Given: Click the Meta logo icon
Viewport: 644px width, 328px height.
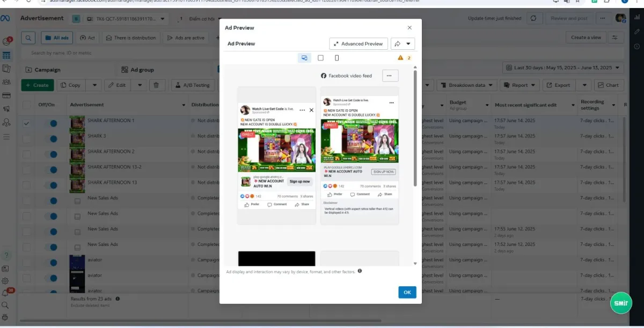Looking at the screenshot, I should coord(5,18).
